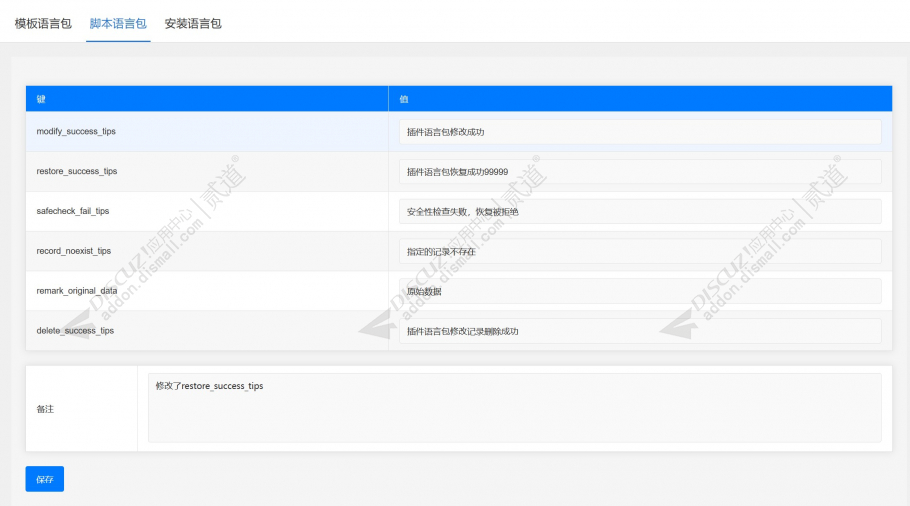The image size is (910, 506).
Task: Edit the remark_original_data value field
Action: [x=640, y=291]
